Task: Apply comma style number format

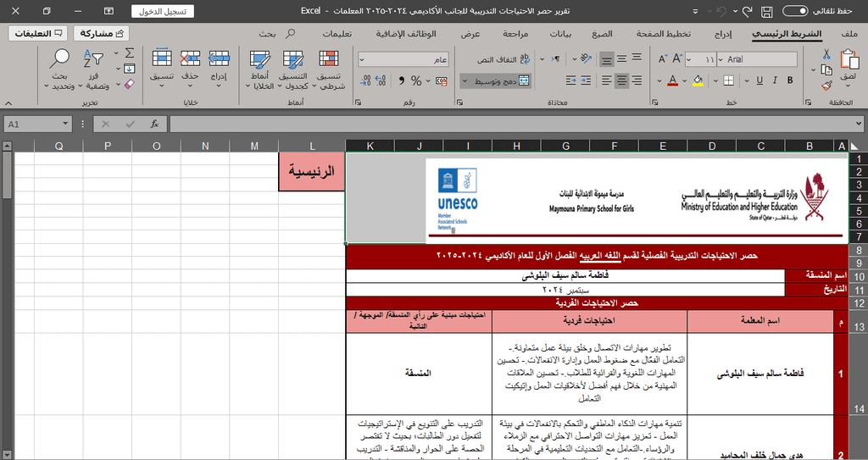Action: tap(401, 81)
